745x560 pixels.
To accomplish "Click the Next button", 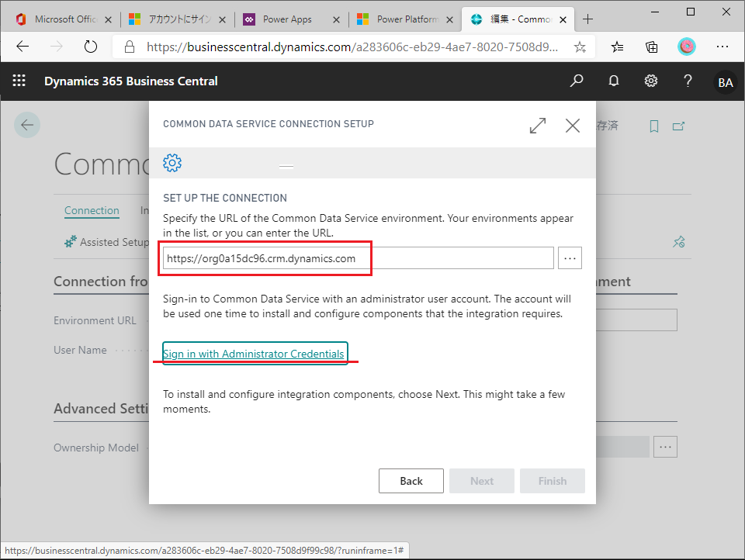I will (x=482, y=481).
